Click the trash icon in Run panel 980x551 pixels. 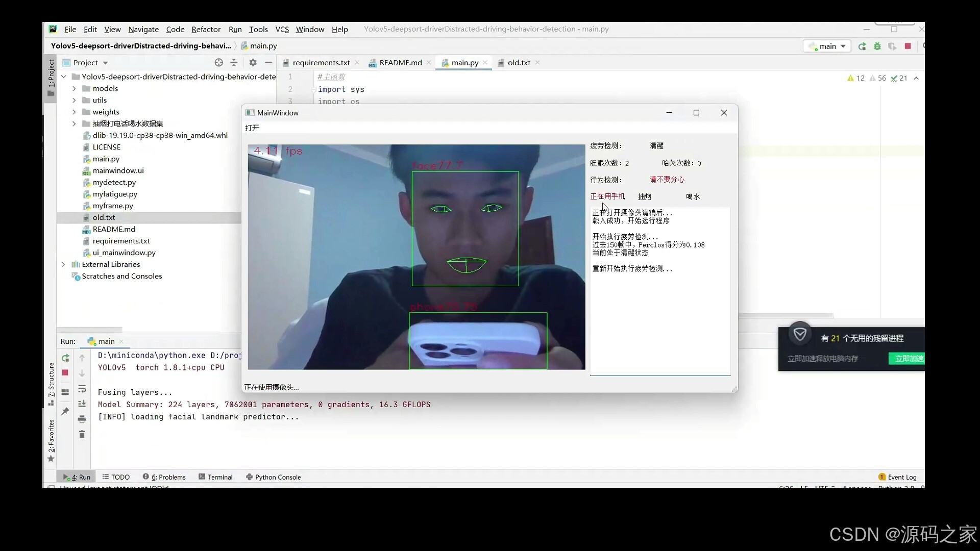(x=82, y=434)
